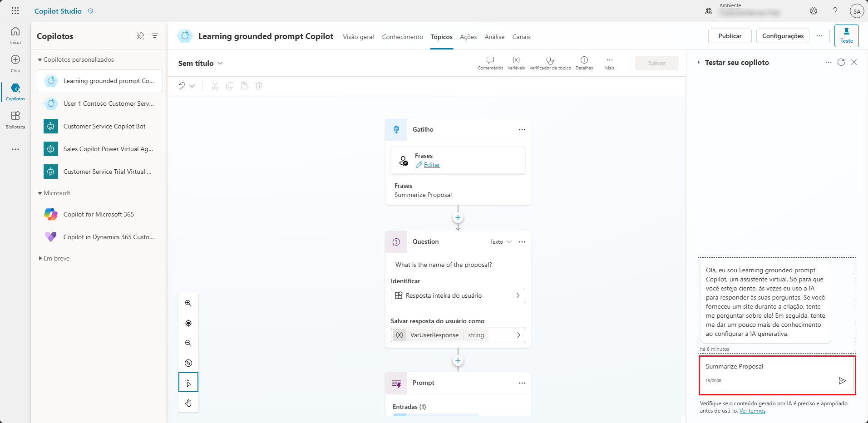Select the Tópicos tab
The image size is (868, 423).
click(x=442, y=37)
